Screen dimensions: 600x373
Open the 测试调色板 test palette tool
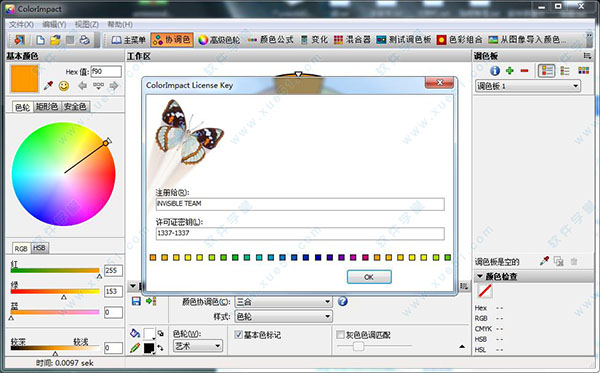[404, 40]
